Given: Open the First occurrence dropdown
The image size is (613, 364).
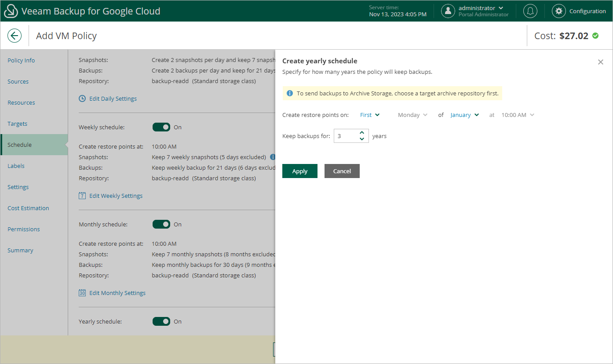Looking at the screenshot, I should (x=369, y=115).
